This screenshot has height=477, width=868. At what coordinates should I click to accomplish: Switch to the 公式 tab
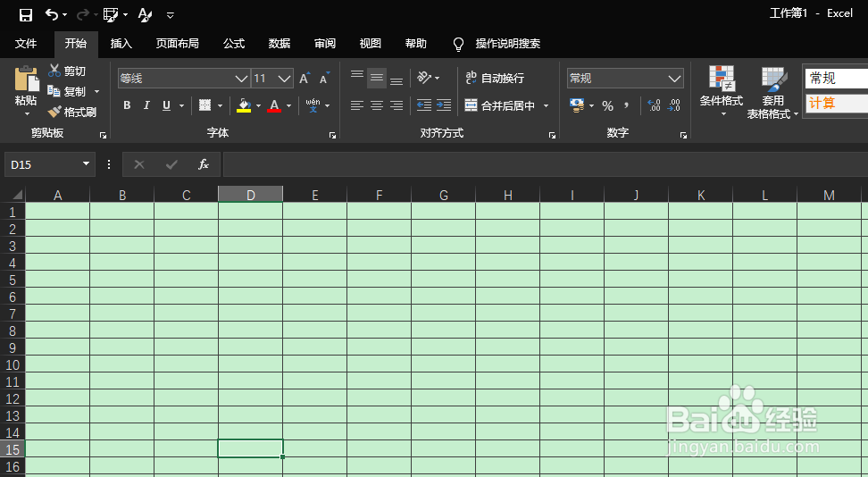click(x=234, y=44)
